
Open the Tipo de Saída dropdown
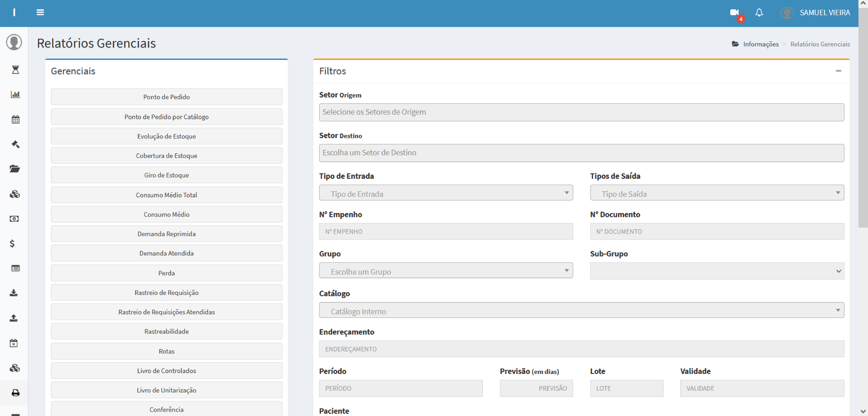[717, 193]
